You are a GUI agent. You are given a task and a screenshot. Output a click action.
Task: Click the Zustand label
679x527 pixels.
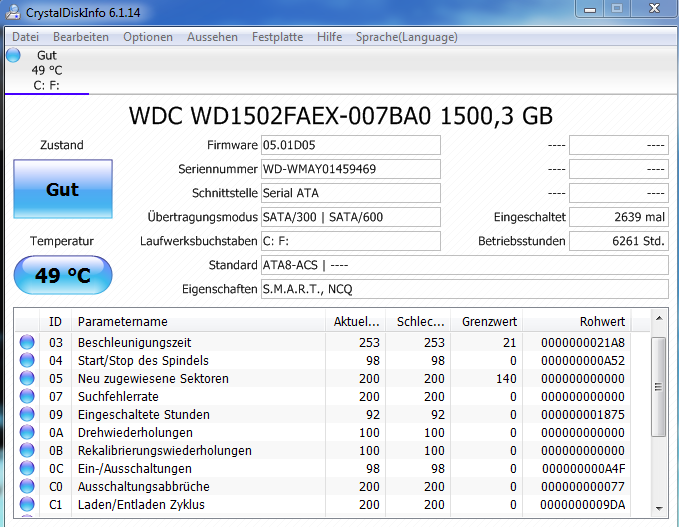(62, 145)
